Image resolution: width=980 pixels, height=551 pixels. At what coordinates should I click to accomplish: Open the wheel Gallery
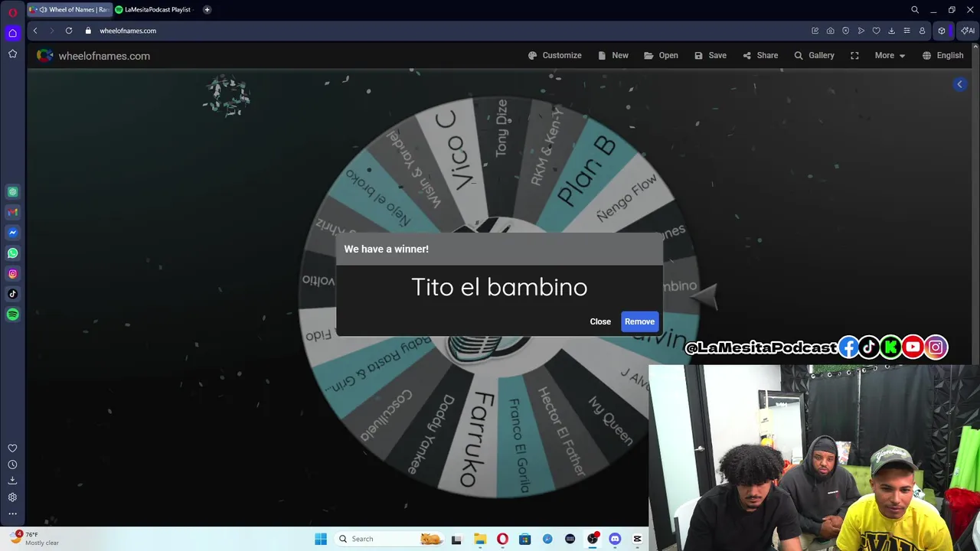pyautogui.click(x=814, y=55)
